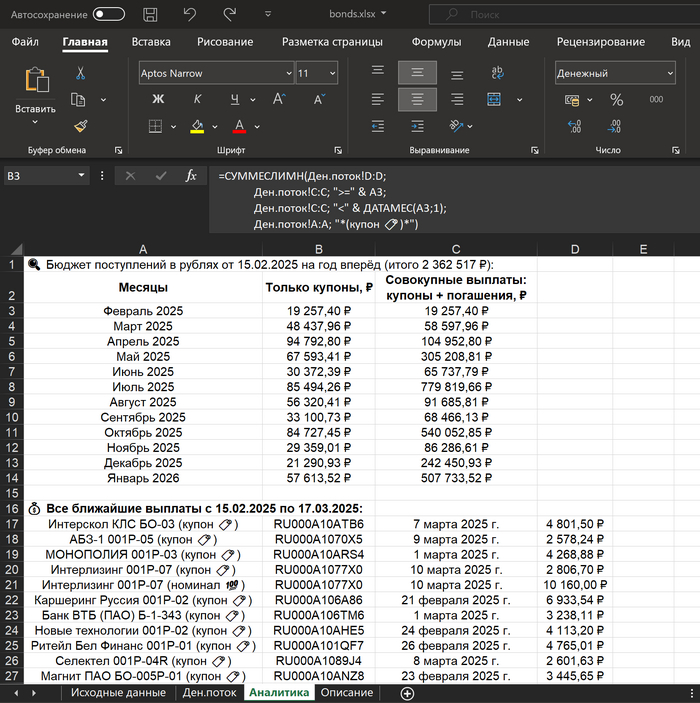Toggle the Автосохранение switch

(109, 14)
